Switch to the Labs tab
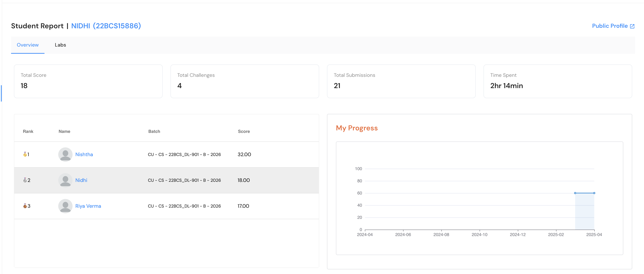 point(60,45)
